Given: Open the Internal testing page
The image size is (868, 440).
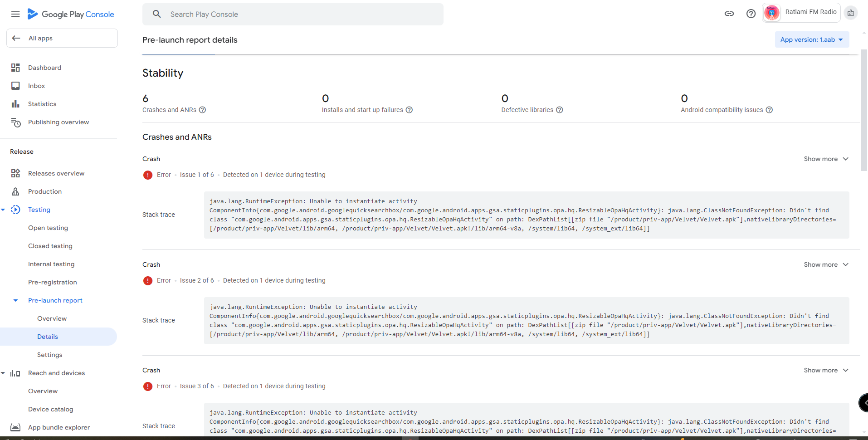Looking at the screenshot, I should point(51,264).
